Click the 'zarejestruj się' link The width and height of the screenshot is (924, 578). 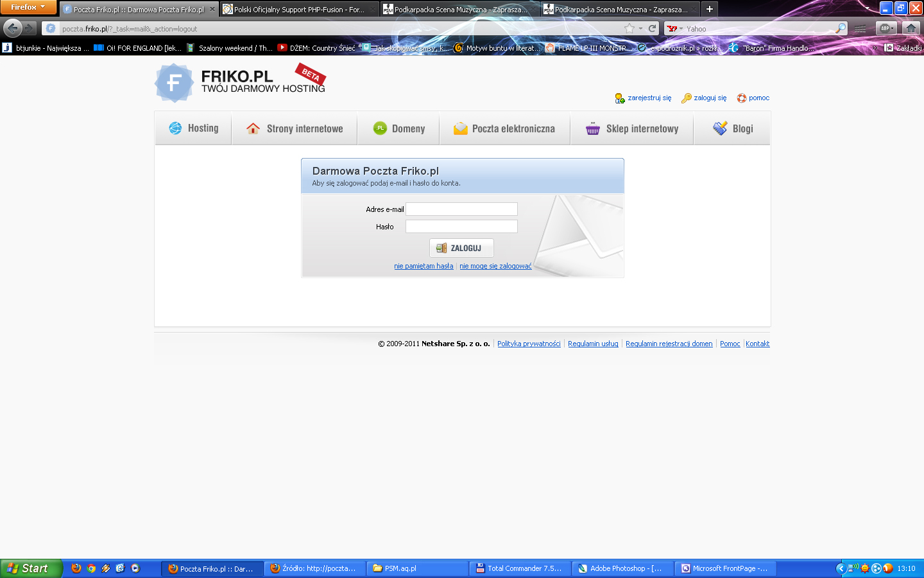point(649,98)
